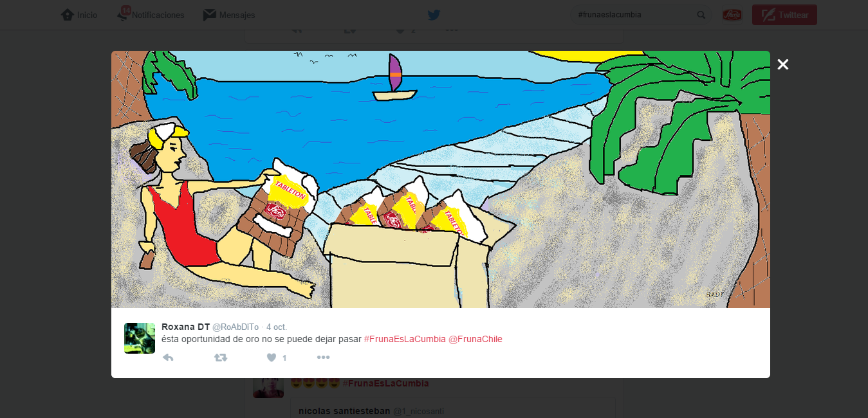Open the Roxana DT profile name
Screen dimensions: 868x418
pos(185,327)
